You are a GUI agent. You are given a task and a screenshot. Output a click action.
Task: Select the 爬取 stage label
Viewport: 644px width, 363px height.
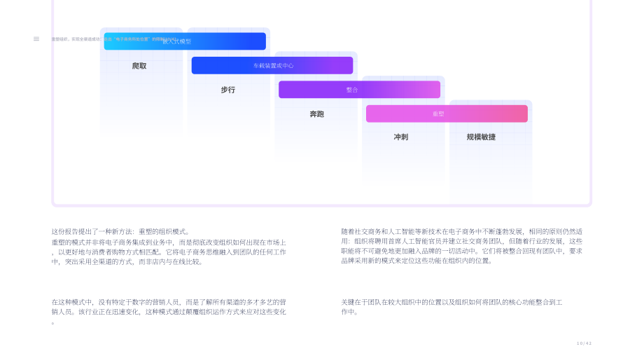click(x=139, y=66)
